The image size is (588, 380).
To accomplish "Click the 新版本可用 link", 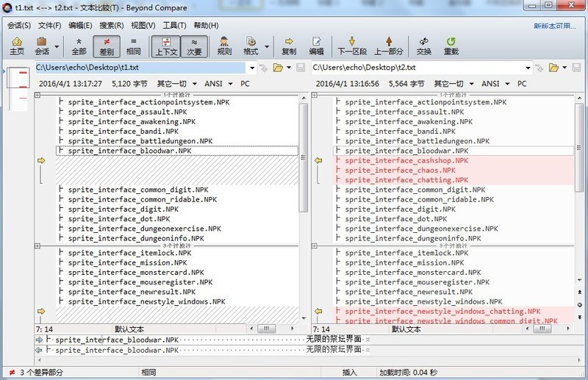I will coord(554,26).
